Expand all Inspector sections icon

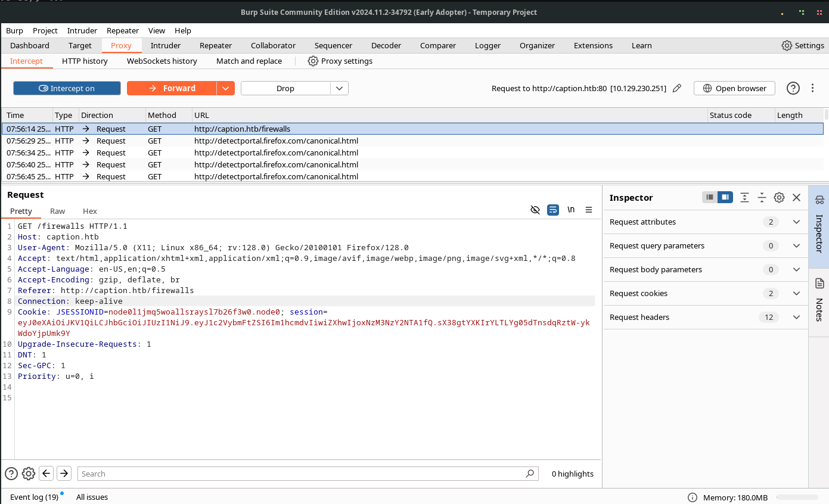tap(744, 197)
